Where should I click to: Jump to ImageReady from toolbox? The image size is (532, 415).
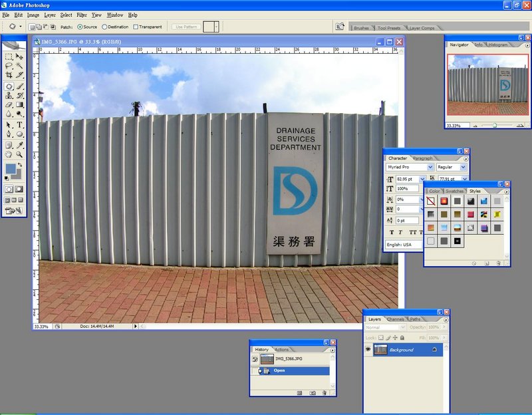(x=13, y=211)
